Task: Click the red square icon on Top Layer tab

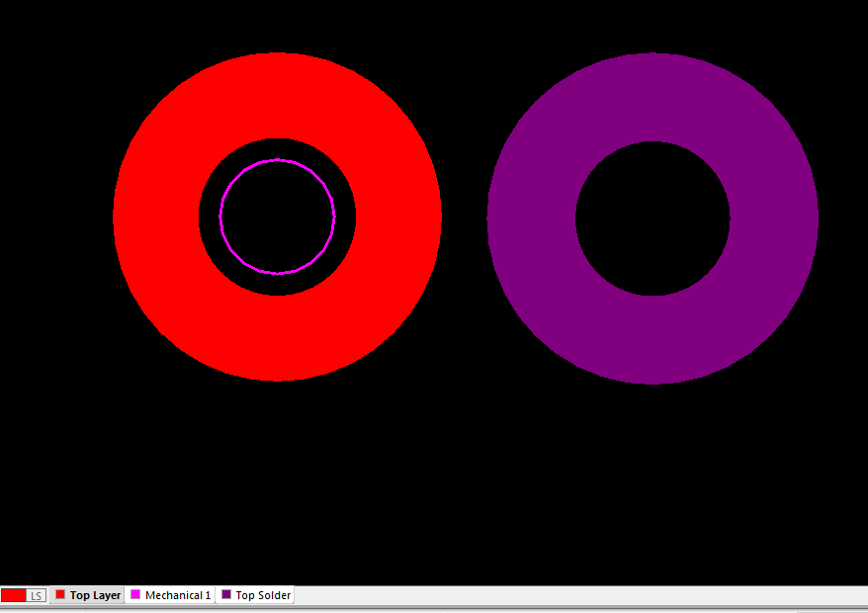Action: click(x=60, y=595)
